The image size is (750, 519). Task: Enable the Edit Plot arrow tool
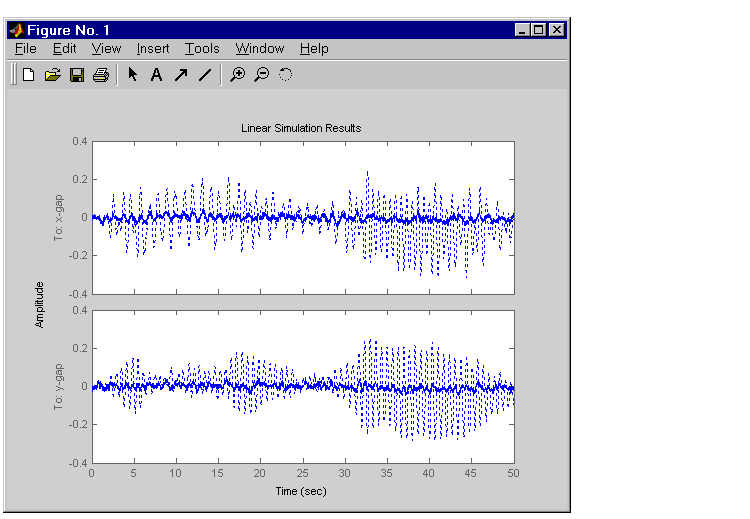click(x=132, y=74)
